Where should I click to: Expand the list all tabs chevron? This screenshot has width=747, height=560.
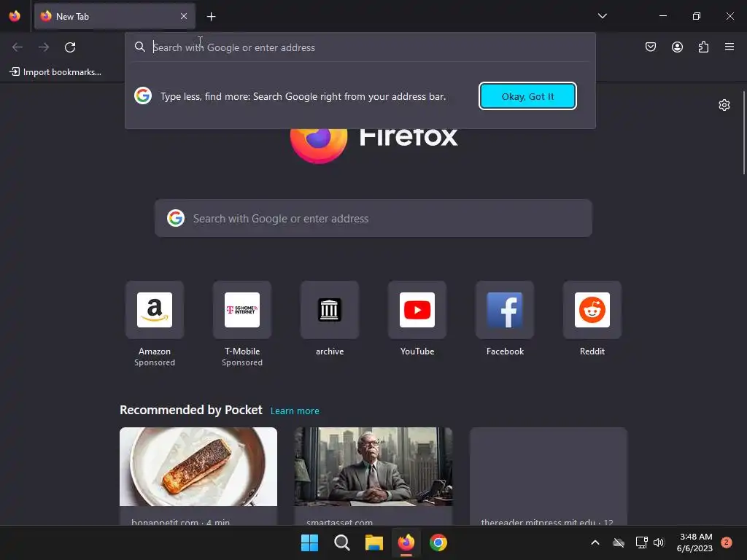[x=602, y=16]
